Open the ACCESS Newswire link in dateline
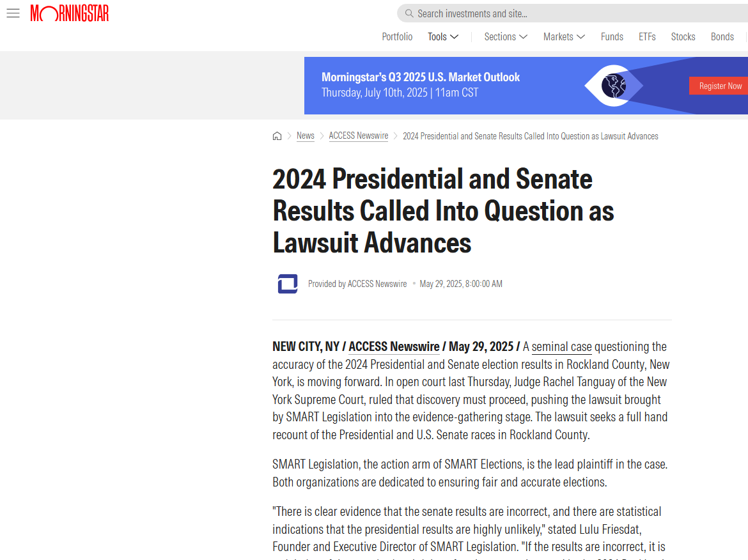 pos(394,346)
